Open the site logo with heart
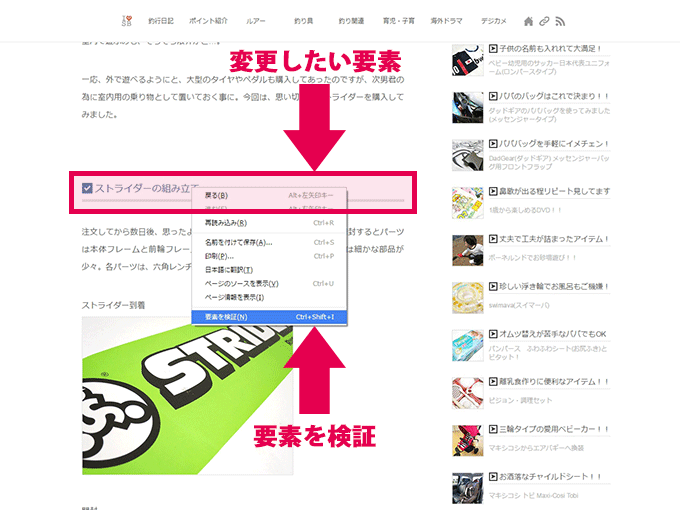Viewport: 680px width, 510px height. (127, 21)
